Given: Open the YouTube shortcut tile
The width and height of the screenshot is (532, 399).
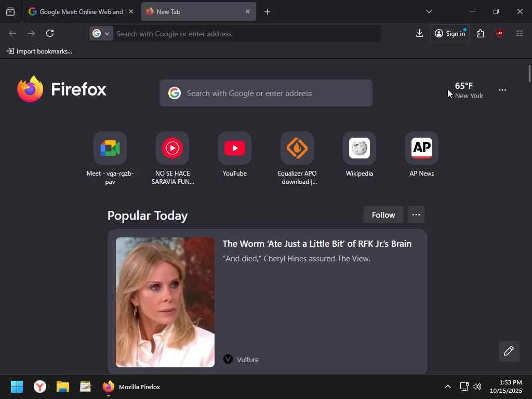Looking at the screenshot, I should 235,155.
